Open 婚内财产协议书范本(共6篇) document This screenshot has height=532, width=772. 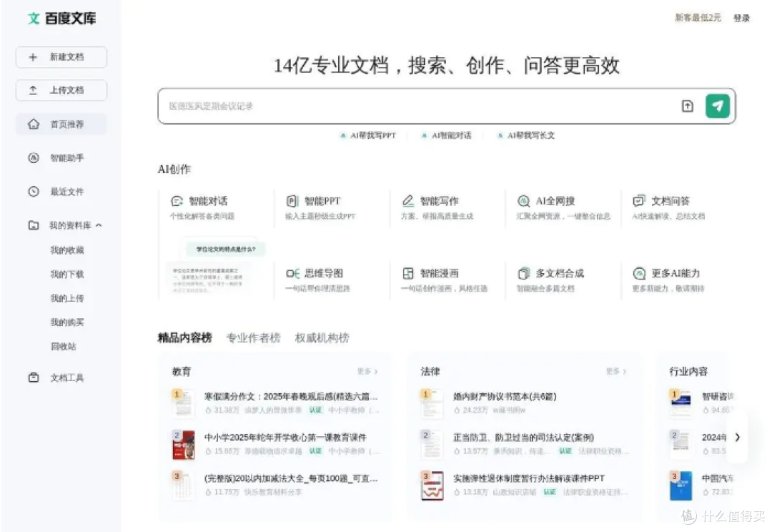[x=505, y=397]
